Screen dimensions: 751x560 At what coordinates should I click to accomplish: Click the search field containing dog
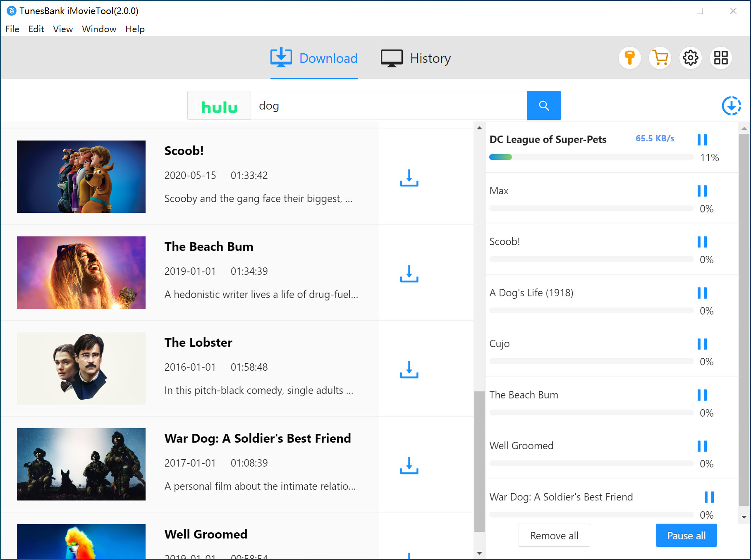pos(389,105)
